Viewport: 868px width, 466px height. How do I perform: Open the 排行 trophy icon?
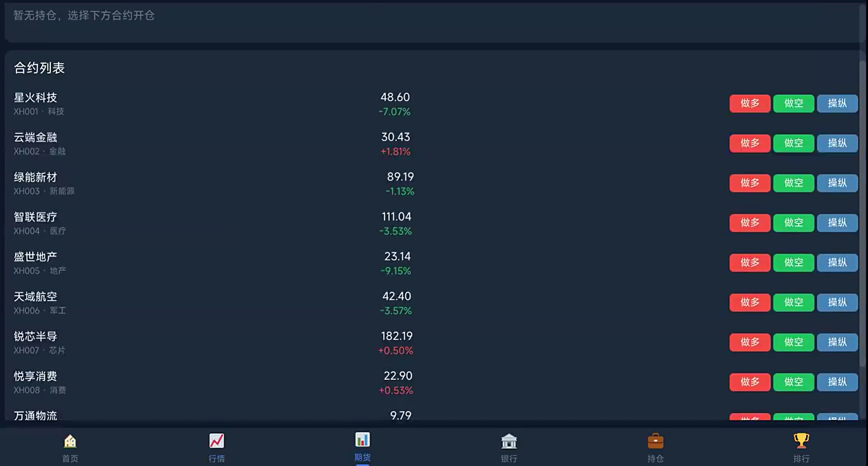(x=801, y=441)
